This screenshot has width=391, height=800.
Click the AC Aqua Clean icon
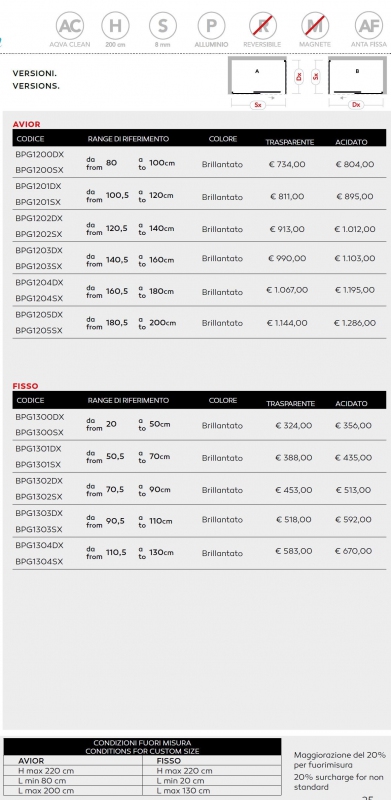click(70, 26)
